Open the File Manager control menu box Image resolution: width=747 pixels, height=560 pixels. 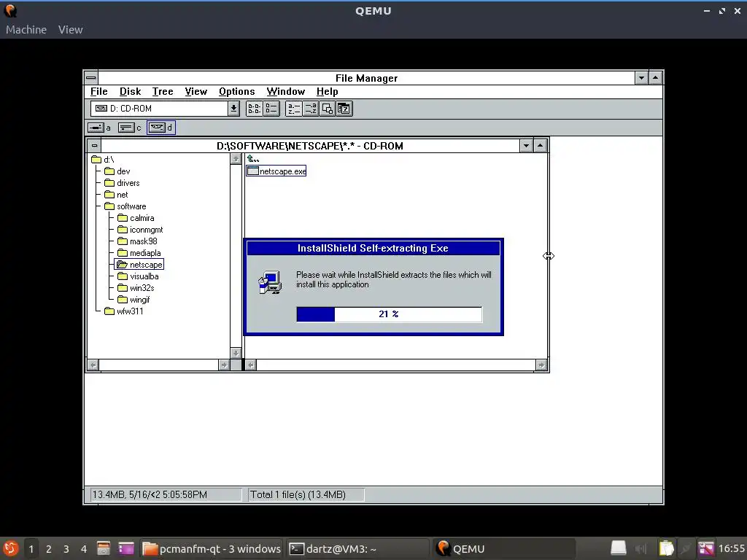click(91, 77)
